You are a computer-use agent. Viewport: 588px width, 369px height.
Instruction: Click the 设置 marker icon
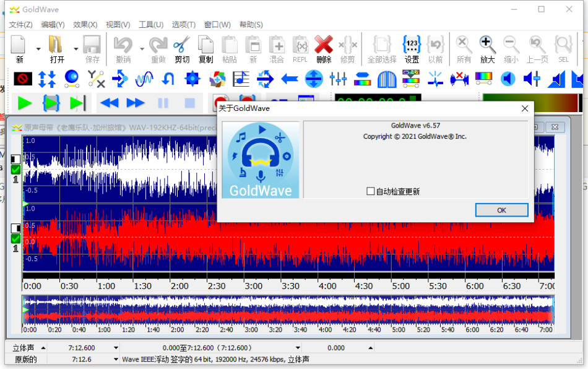(x=412, y=48)
